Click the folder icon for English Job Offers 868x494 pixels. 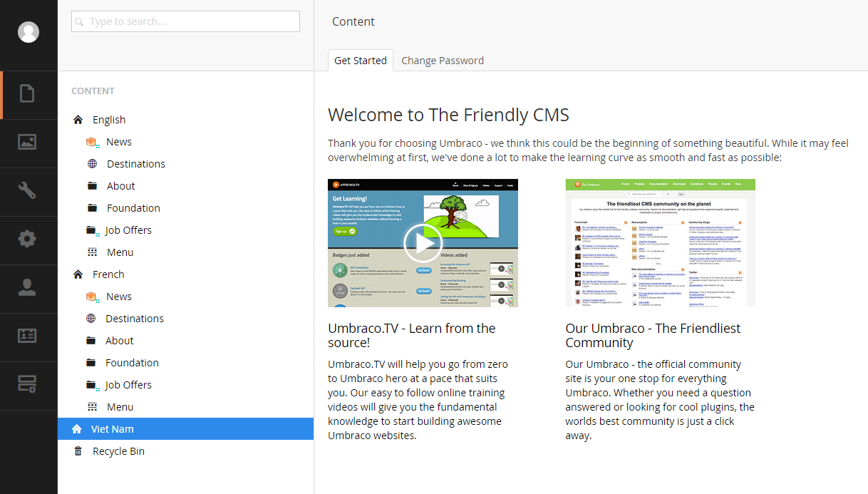91,230
